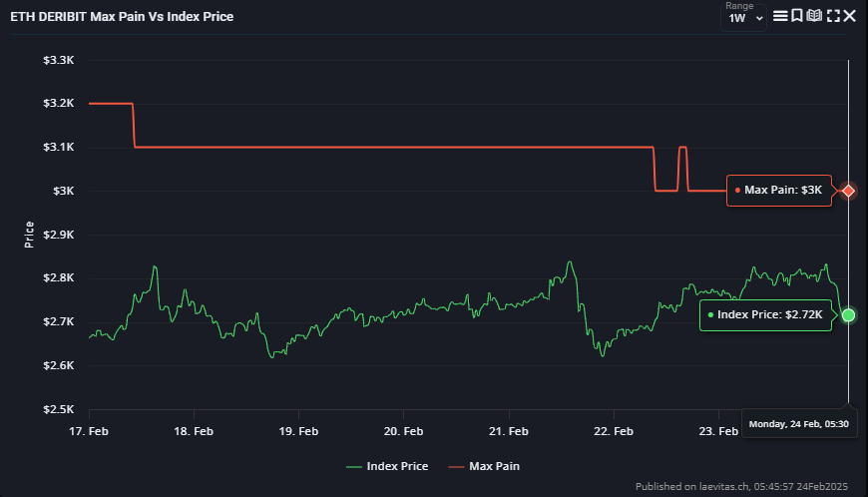Toggle the Index Price legend series
Image resolution: width=868 pixels, height=497 pixels.
click(387, 466)
